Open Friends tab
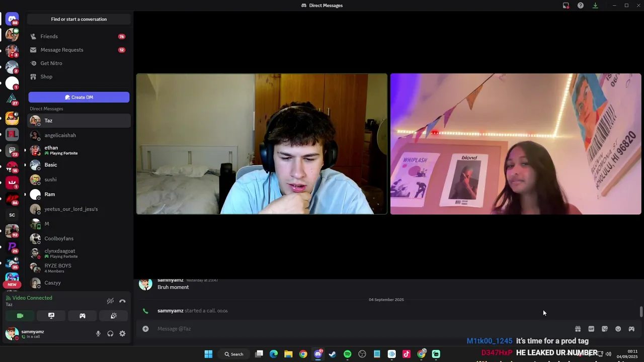644x362 pixels. click(79, 37)
